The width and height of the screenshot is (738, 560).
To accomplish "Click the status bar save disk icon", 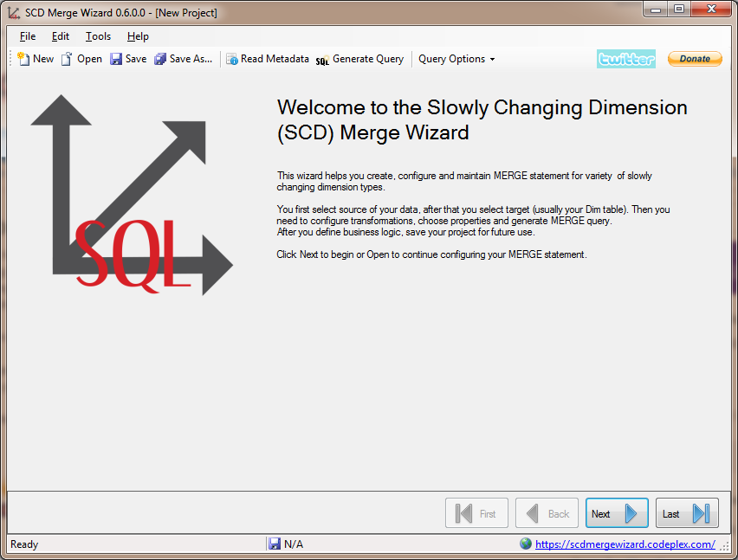I will [x=274, y=544].
